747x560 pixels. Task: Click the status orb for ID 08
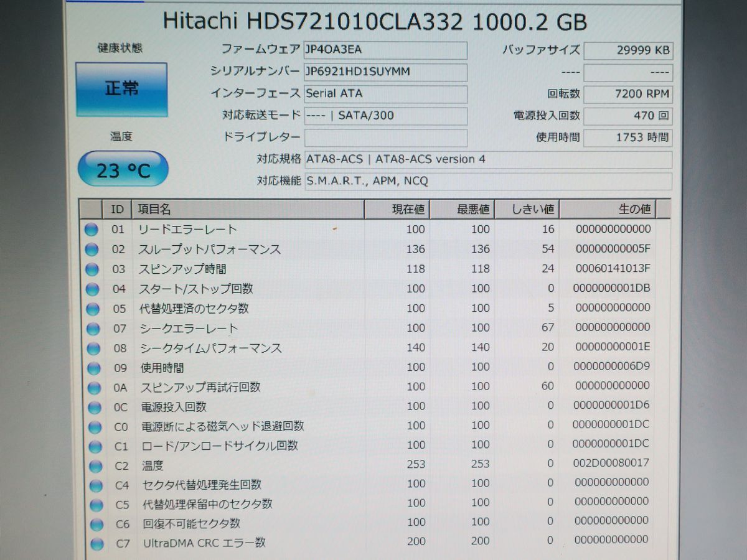pyautogui.click(x=93, y=348)
